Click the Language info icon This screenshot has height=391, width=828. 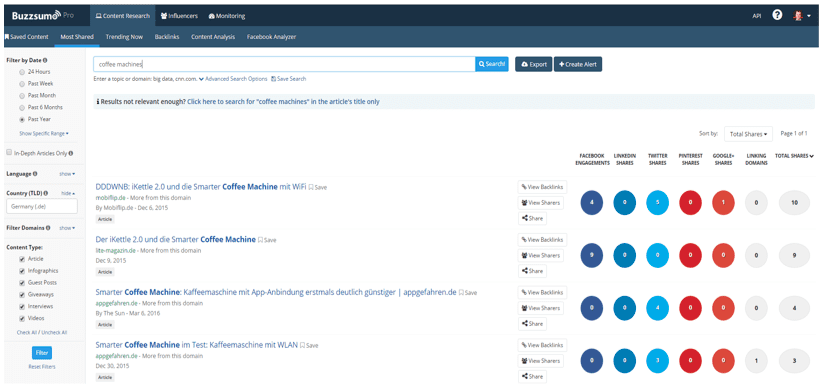point(35,173)
